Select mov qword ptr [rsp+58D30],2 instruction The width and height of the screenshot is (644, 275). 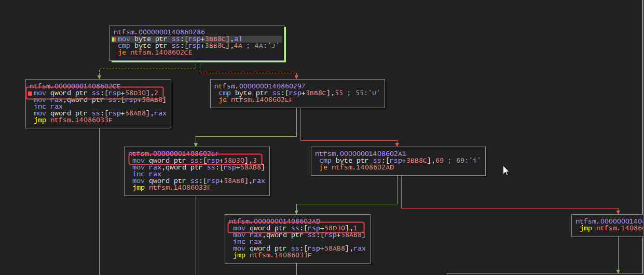(95, 93)
